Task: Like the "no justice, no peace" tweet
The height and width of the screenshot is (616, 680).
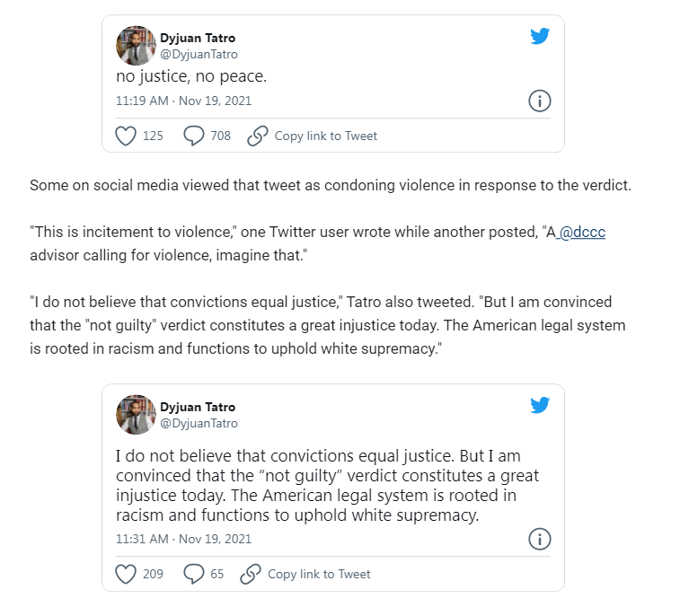Action: click(126, 136)
